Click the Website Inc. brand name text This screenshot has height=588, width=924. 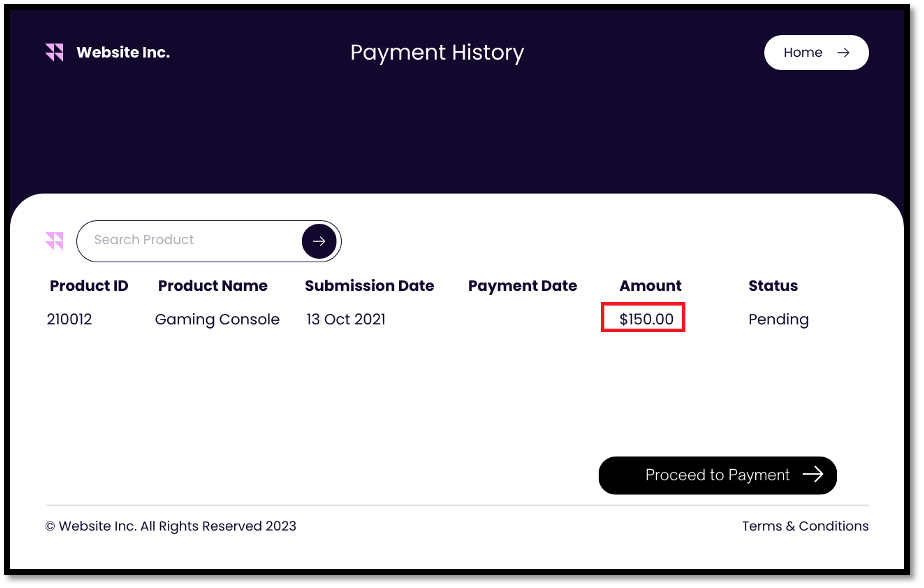(123, 53)
